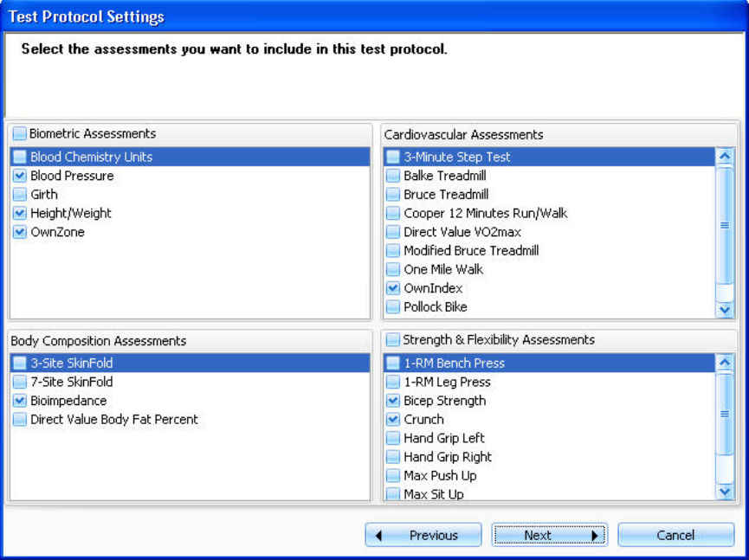Image resolution: width=749 pixels, height=560 pixels.
Task: Uncheck the Bicep Strength checkbox
Action: pyautogui.click(x=393, y=401)
